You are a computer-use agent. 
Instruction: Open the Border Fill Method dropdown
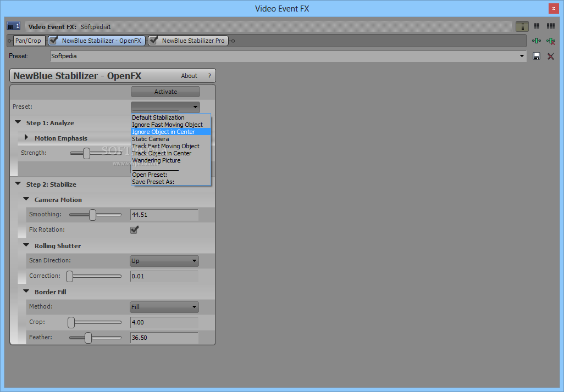[x=164, y=307]
